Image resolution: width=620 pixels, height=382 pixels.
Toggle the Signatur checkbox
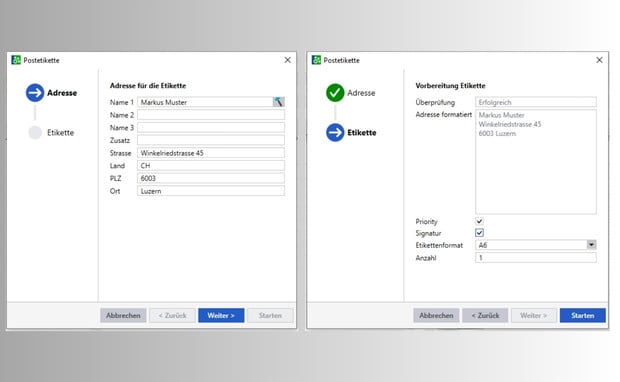click(479, 233)
